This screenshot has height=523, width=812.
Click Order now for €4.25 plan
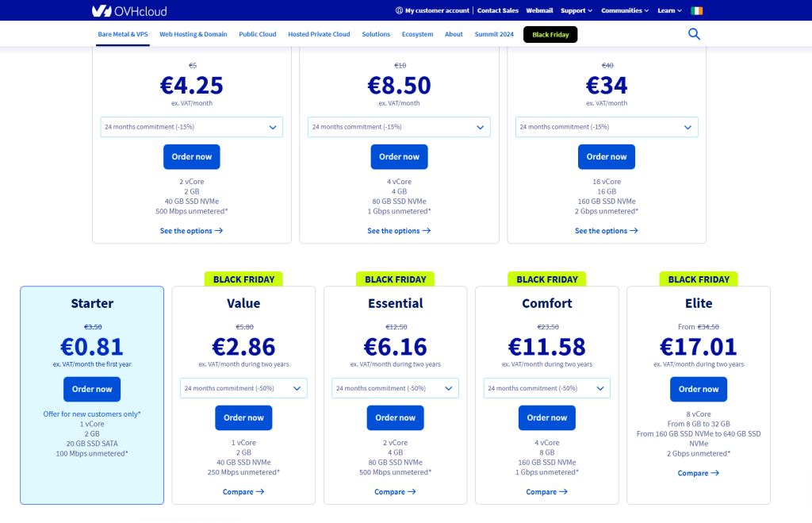[192, 156]
